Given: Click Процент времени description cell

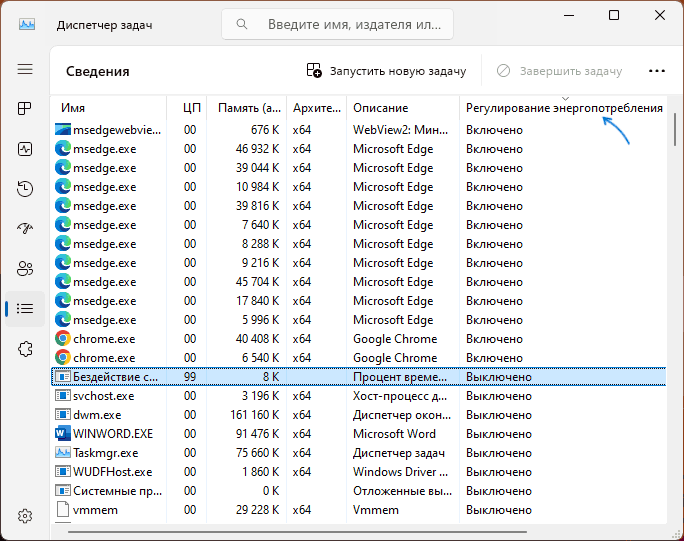Looking at the screenshot, I should (400, 377).
